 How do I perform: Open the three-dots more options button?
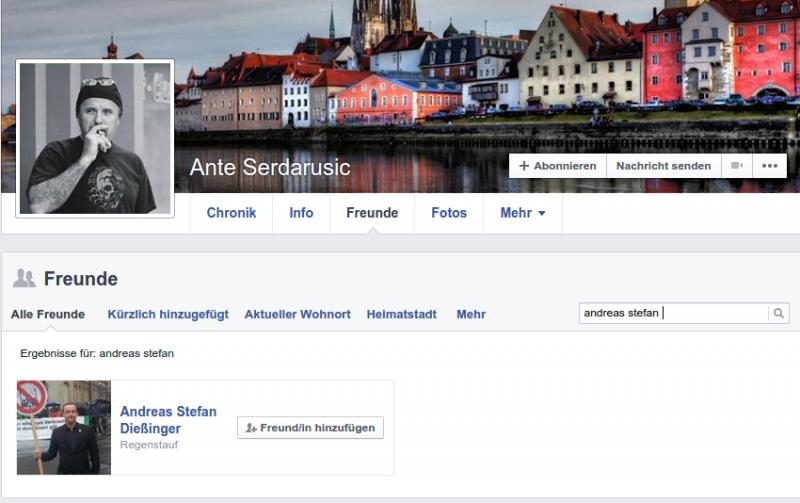pos(769,166)
